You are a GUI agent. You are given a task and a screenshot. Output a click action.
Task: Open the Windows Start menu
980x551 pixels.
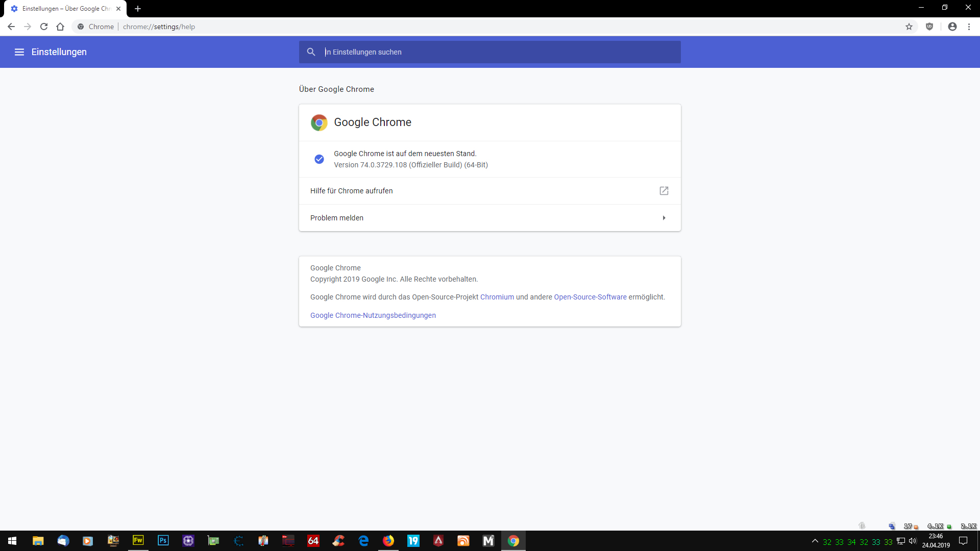coord(12,541)
